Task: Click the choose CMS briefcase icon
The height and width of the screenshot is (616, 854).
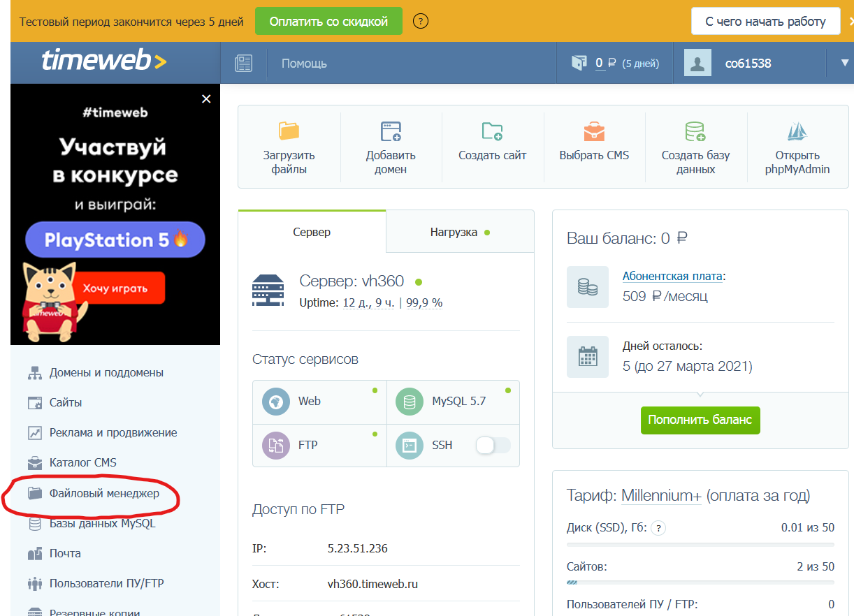Action: (594, 131)
